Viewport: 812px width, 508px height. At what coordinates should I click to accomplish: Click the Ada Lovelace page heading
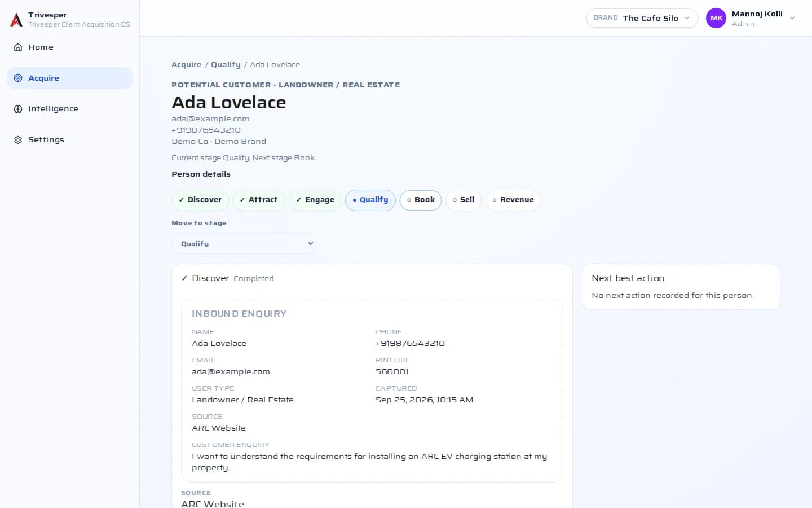229,103
